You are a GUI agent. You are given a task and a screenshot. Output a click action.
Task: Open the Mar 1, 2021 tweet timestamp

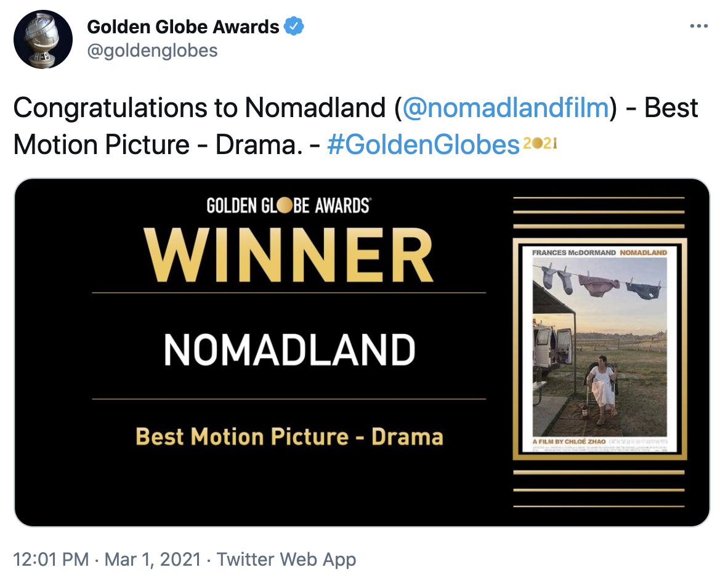(154, 560)
